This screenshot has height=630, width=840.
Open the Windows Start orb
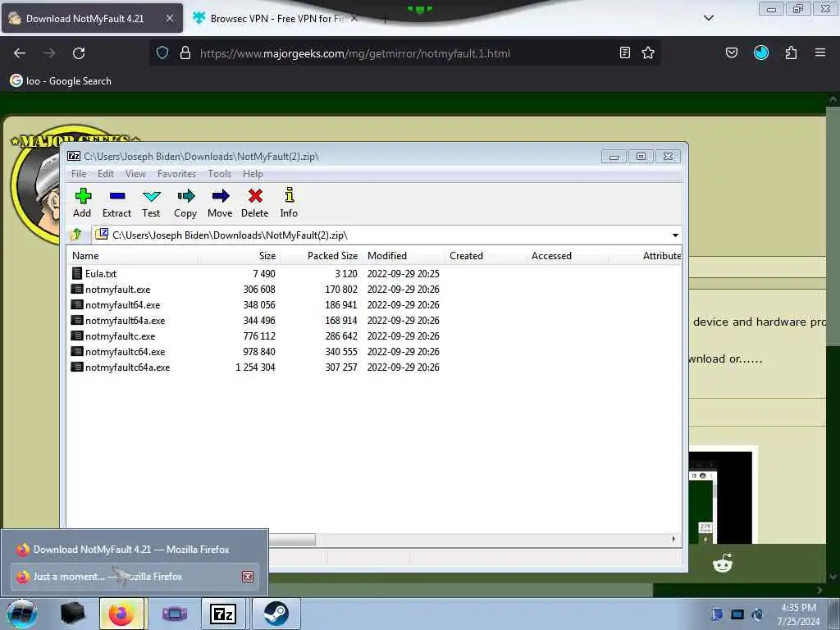coord(21,614)
